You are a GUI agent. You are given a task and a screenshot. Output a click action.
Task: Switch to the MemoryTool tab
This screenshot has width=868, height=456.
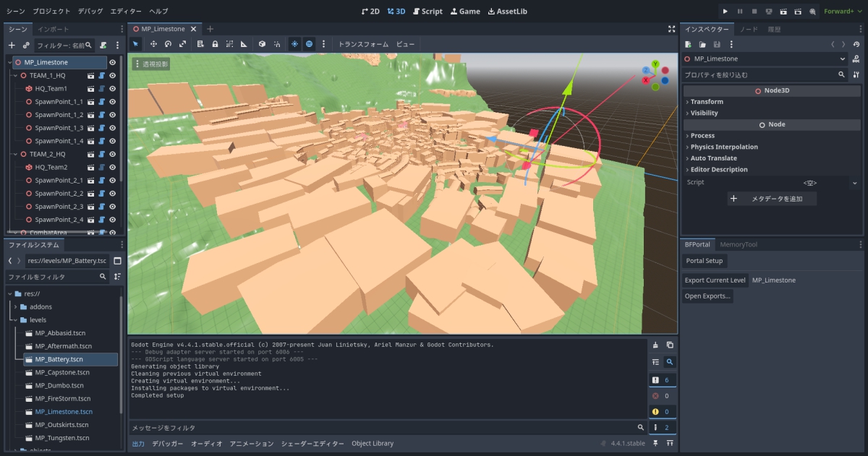tap(738, 244)
